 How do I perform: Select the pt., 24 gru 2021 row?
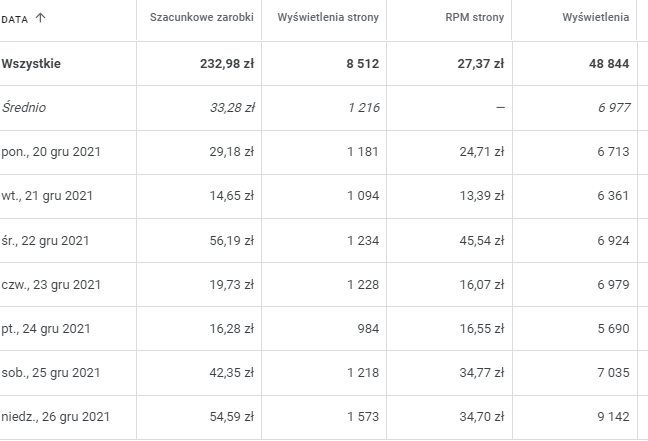click(46, 328)
